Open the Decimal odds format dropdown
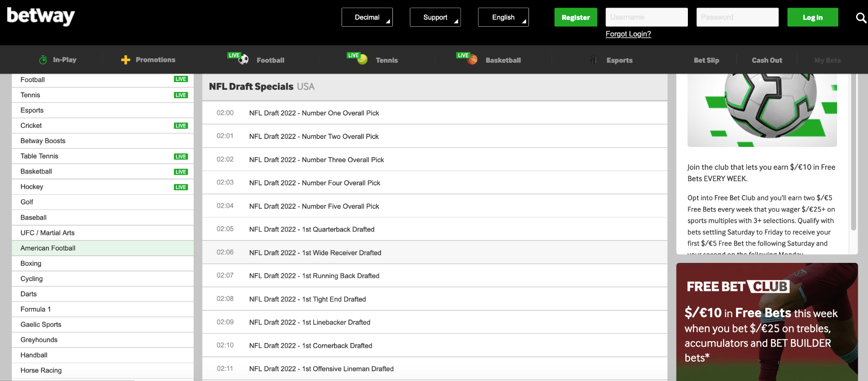Viewport: 868px width, 381px height. (x=367, y=17)
